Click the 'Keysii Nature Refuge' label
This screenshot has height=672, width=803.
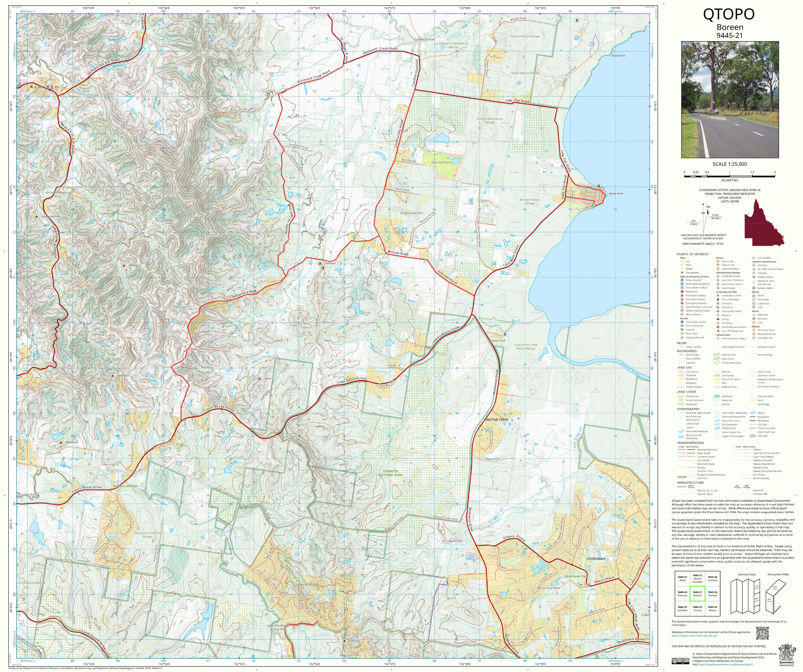pos(525,73)
